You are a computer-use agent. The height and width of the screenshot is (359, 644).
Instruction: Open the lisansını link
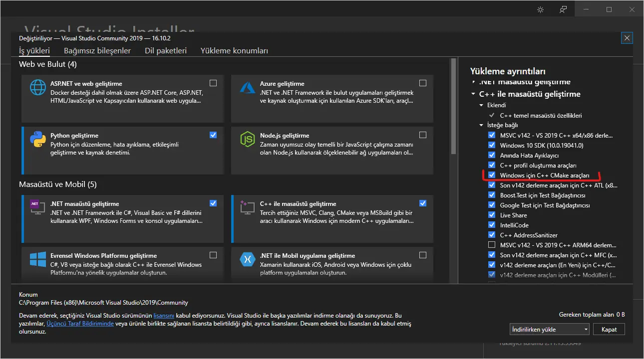(164, 316)
